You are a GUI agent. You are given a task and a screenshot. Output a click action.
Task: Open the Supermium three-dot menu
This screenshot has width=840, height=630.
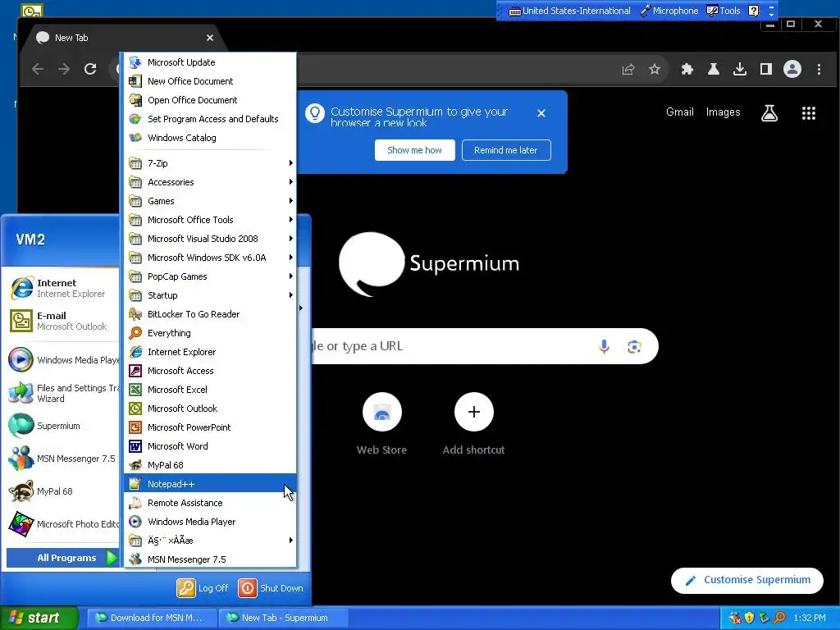coord(819,69)
